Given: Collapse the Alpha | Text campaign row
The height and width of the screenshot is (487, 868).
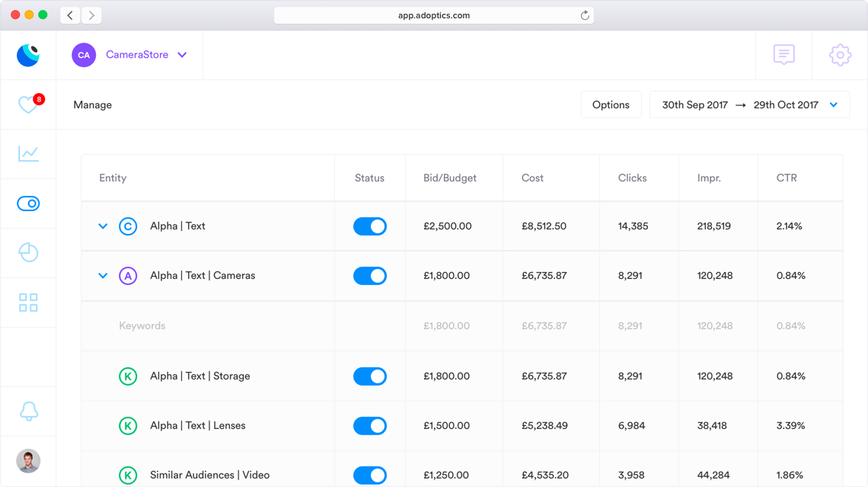Looking at the screenshot, I should (x=103, y=226).
